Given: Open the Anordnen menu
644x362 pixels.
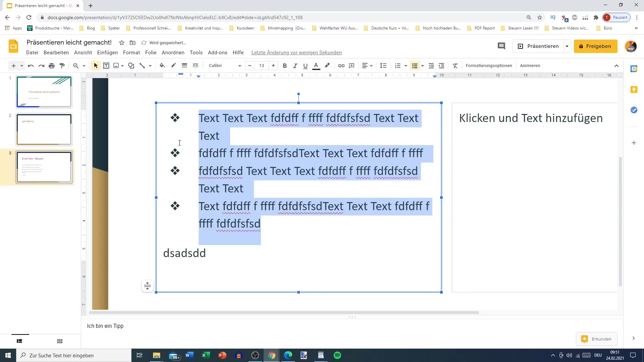Looking at the screenshot, I should 173,53.
